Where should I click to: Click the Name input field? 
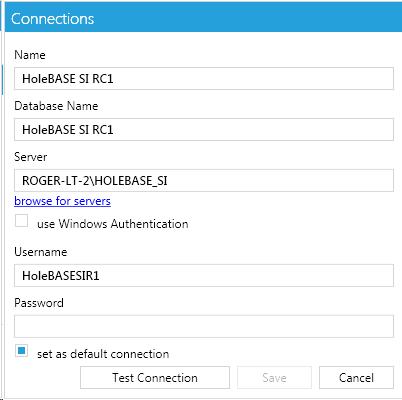(x=204, y=79)
